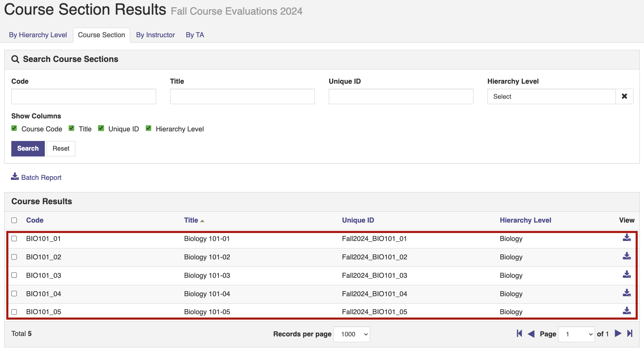This screenshot has width=644, height=351.
Task: Sort by Hierarchy Level column header
Action: click(x=526, y=220)
